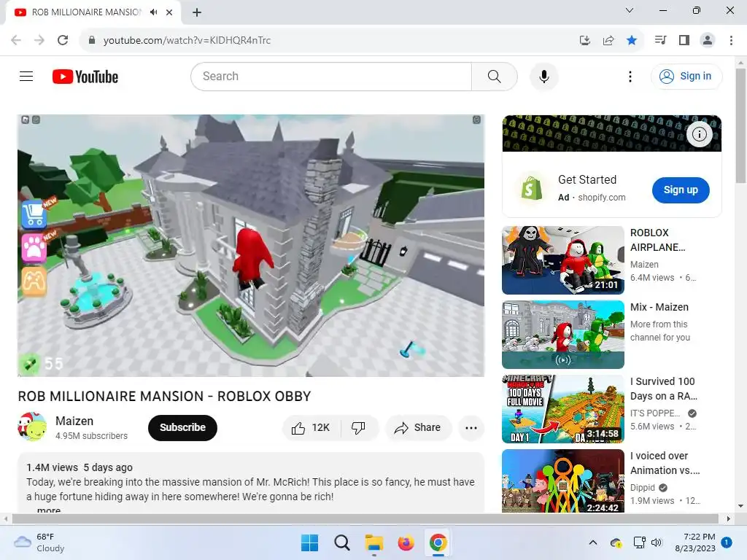Click the search magnifier button
Viewport: 747px width, 560px height.
494,76
